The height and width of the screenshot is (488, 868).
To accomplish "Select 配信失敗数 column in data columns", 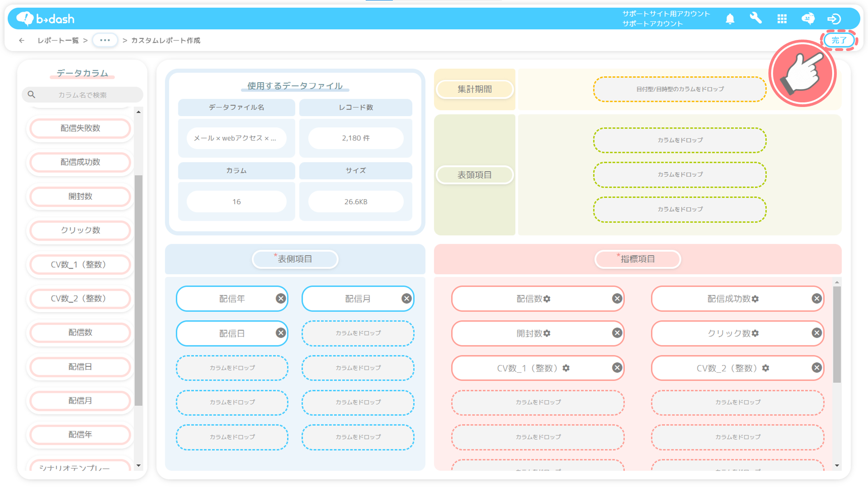I will pyautogui.click(x=80, y=128).
